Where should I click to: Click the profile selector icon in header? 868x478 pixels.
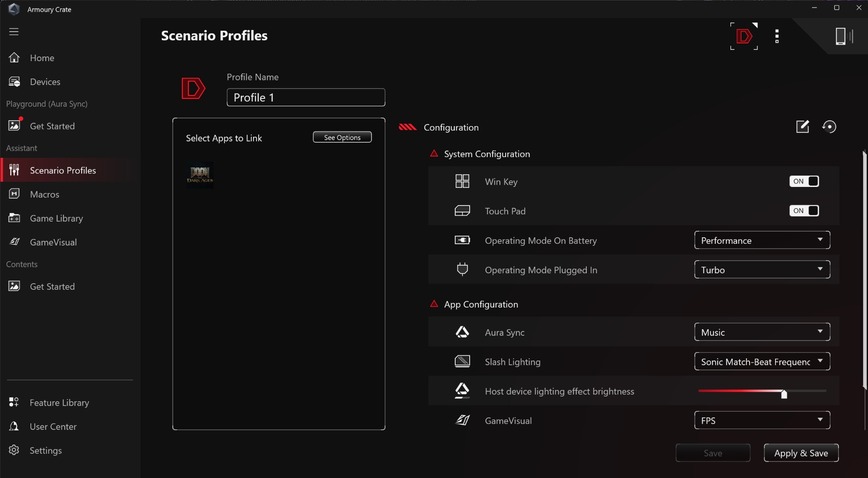[x=744, y=36]
